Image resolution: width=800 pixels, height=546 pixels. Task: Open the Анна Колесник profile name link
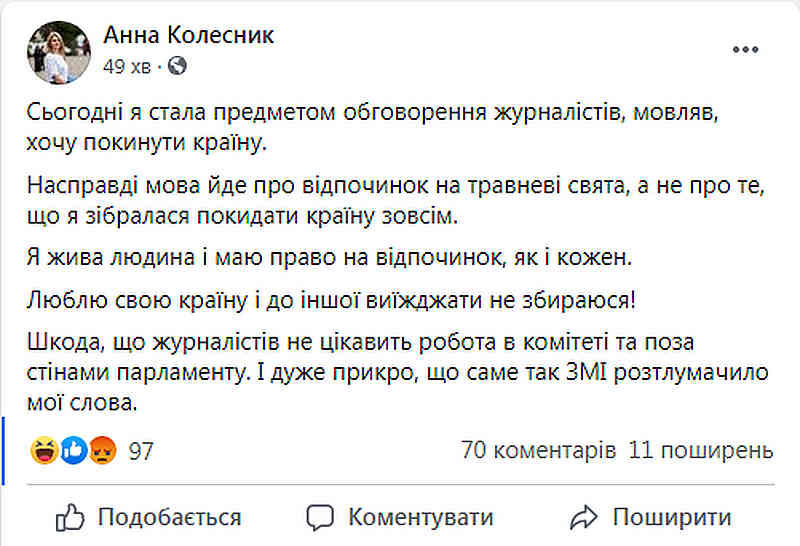tap(189, 35)
